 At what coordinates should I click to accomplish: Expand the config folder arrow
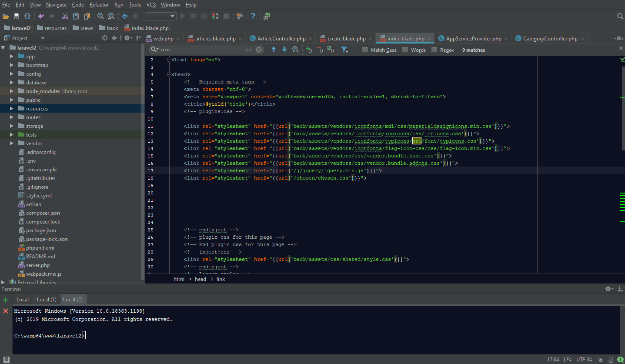[x=12, y=74]
